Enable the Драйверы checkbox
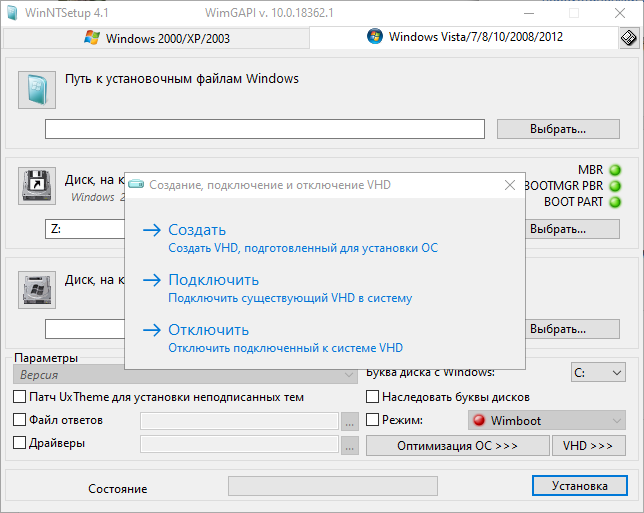644x513 pixels. pos(19,443)
